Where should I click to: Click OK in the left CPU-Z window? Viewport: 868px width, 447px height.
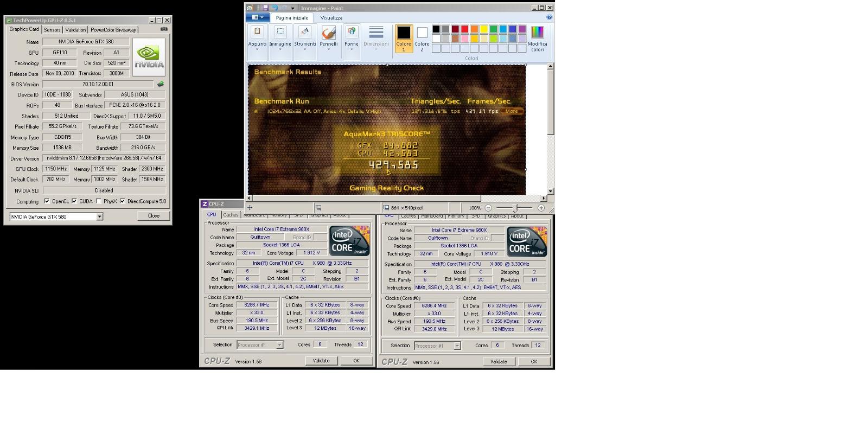pyautogui.click(x=356, y=361)
